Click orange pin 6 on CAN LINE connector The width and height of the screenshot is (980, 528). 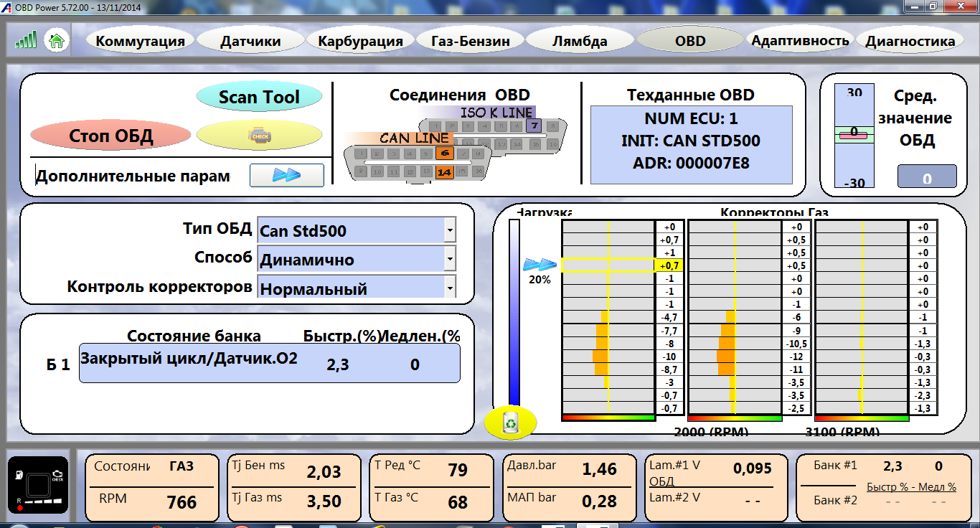[443, 153]
